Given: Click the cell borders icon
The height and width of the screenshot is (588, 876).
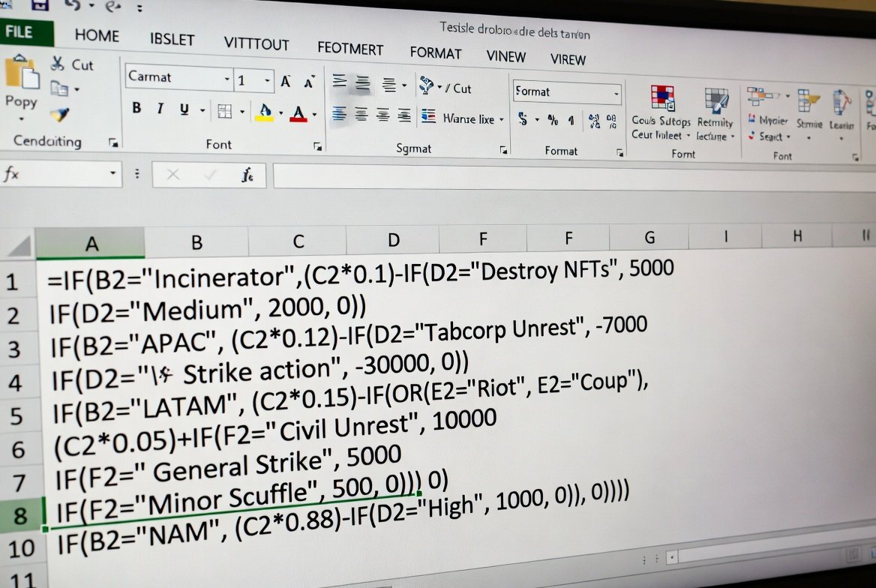Looking at the screenshot, I should click(x=224, y=111).
